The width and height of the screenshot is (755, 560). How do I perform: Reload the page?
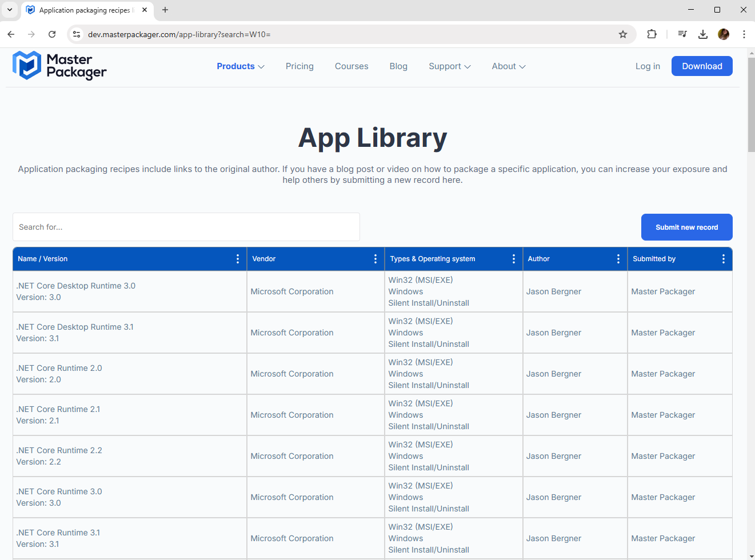click(x=52, y=34)
